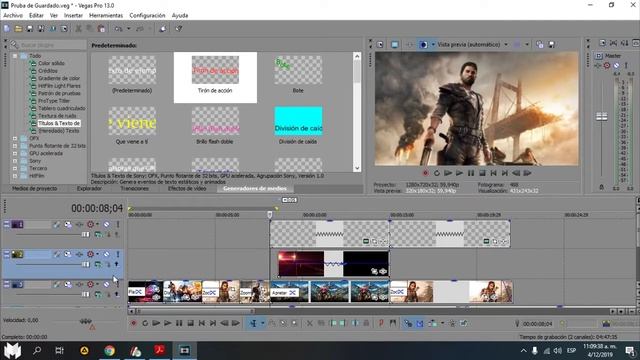Click the What's This help icon

pyautogui.click(x=178, y=29)
